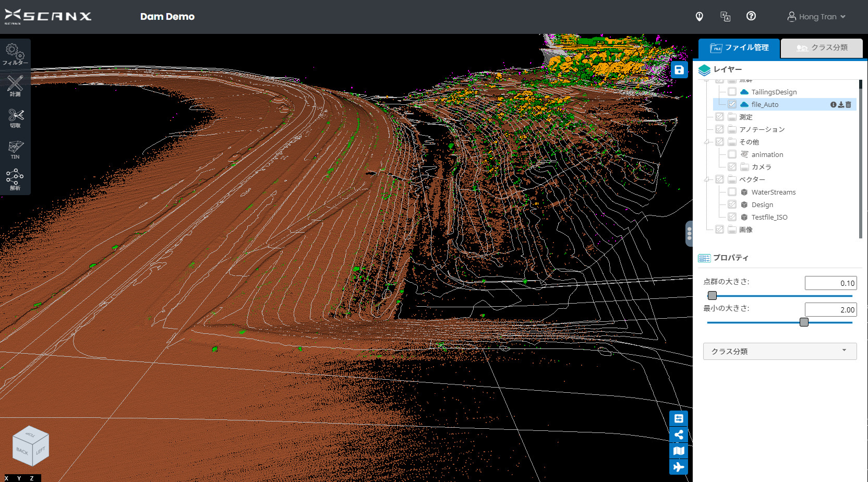Screen dimensions: 868x482
Task: Collapse the その他 tree folder
Action: pyautogui.click(x=707, y=142)
